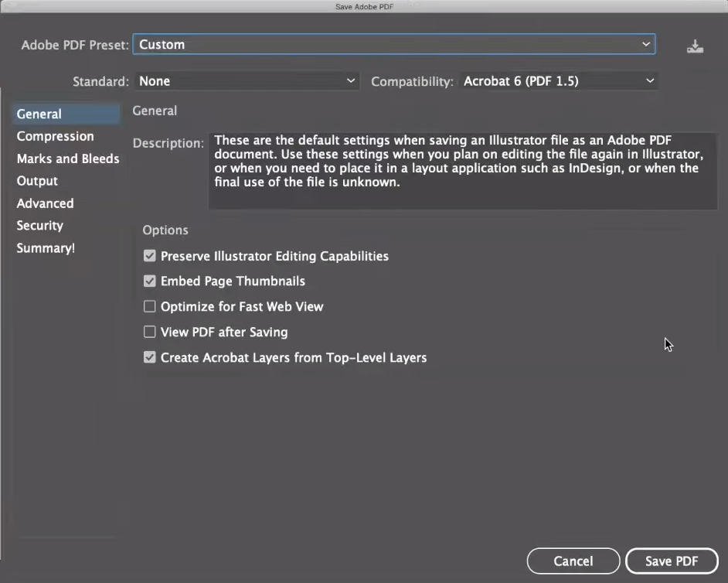728x583 pixels.
Task: Uncheck Embed Page Thumbnails
Action: [149, 281]
